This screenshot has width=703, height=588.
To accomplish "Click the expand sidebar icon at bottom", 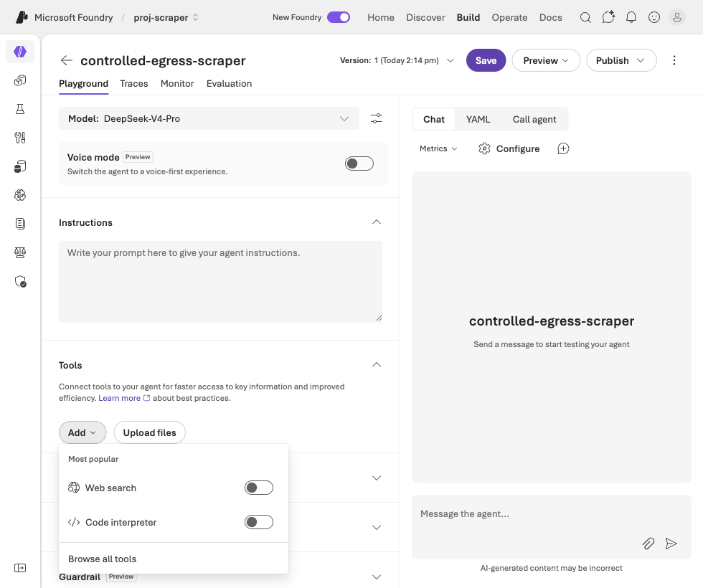I will coord(20,568).
